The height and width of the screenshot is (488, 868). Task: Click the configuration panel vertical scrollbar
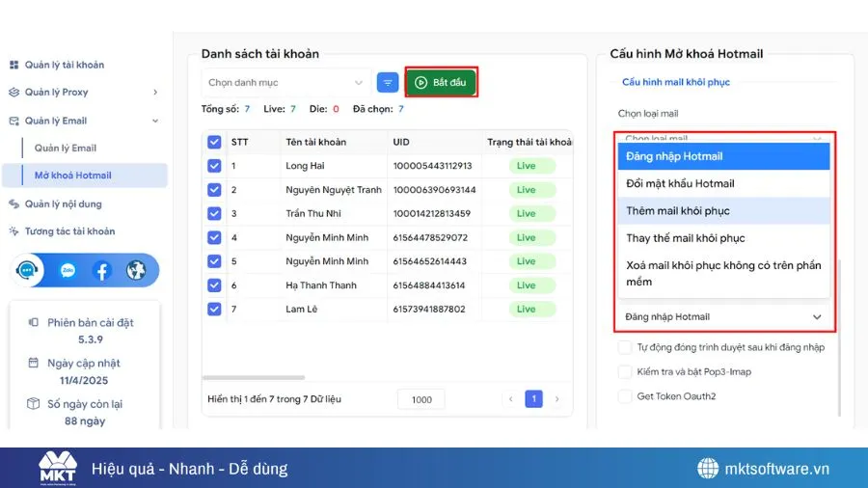click(840, 338)
